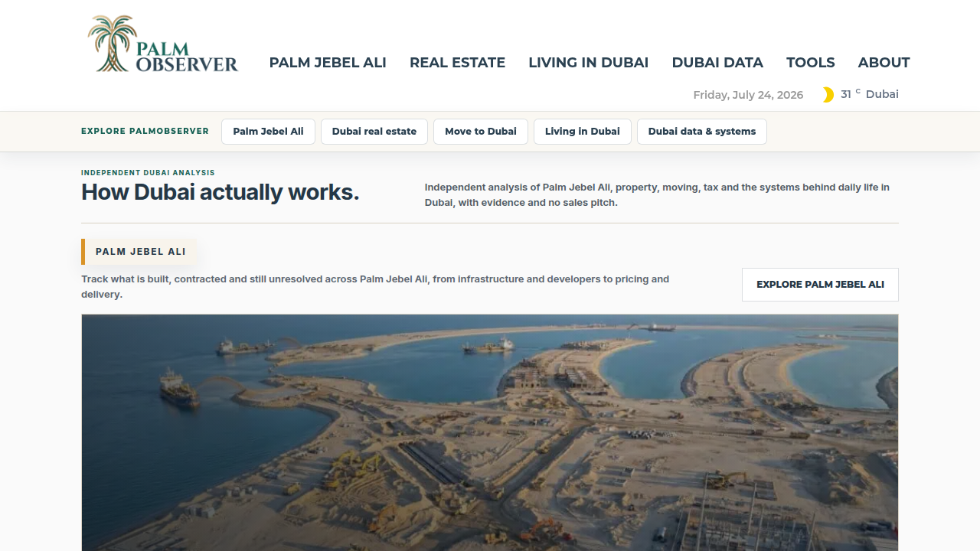Click the 'Explore PalmObserver' label

coord(145,132)
